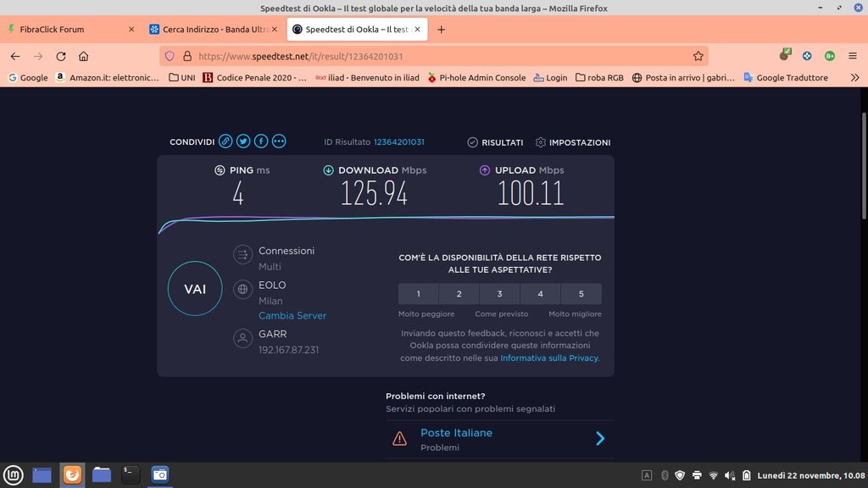Open terminal from taskbar
This screenshot has height=488, width=868.
(x=131, y=474)
